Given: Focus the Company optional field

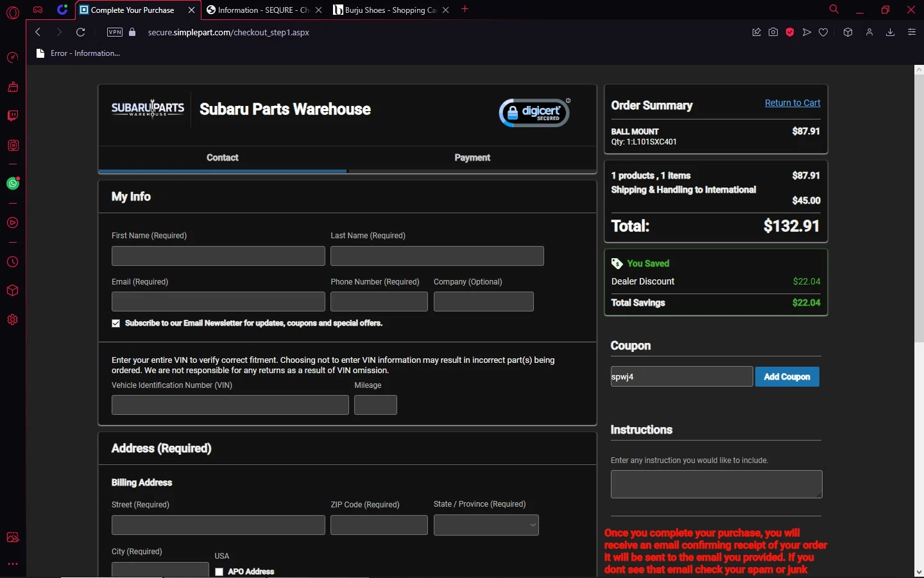Looking at the screenshot, I should [484, 302].
